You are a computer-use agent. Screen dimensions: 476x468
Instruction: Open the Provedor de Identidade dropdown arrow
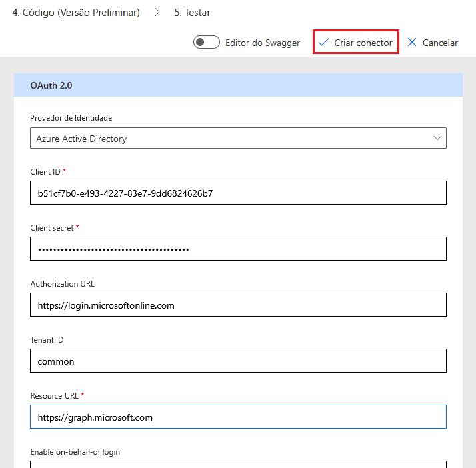click(438, 139)
